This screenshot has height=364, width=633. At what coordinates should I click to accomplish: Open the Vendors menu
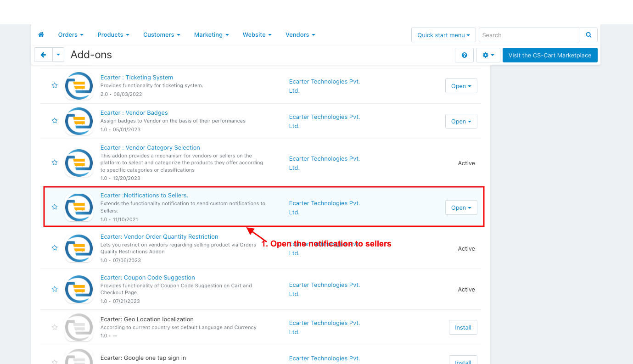click(300, 34)
